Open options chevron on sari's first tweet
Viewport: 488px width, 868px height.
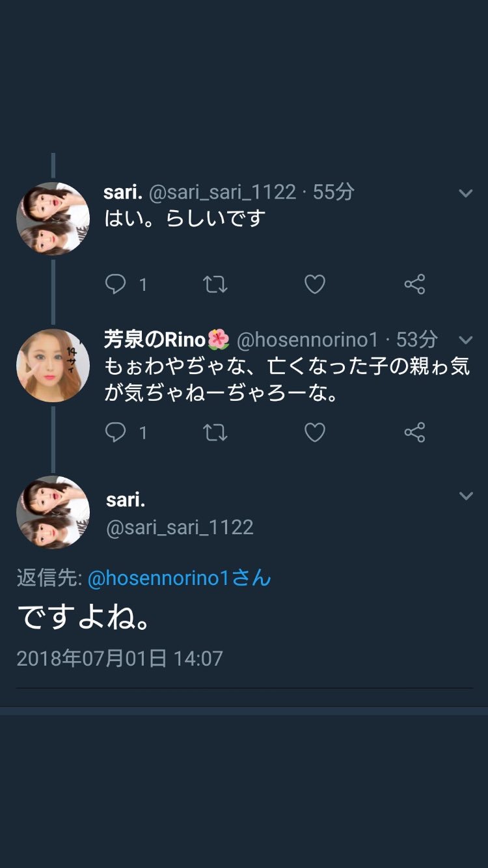pos(466,193)
